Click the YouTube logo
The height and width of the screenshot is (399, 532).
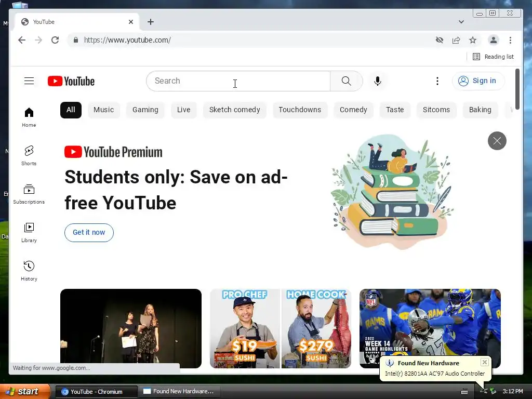(x=71, y=82)
